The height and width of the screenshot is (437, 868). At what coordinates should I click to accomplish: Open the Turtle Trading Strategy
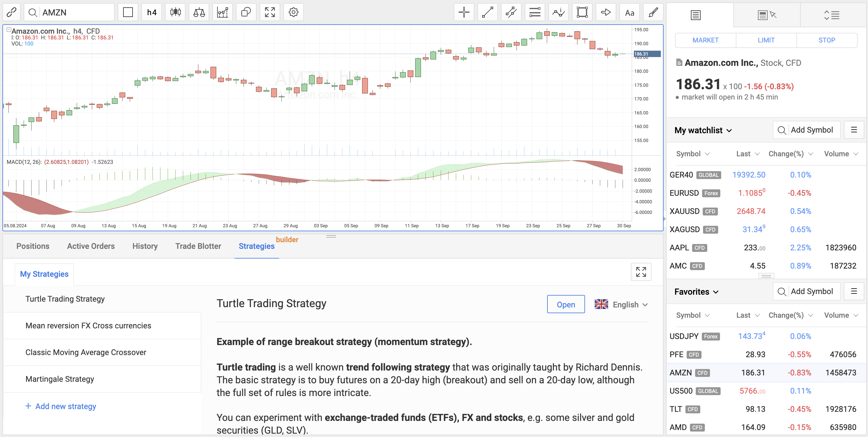click(x=566, y=304)
